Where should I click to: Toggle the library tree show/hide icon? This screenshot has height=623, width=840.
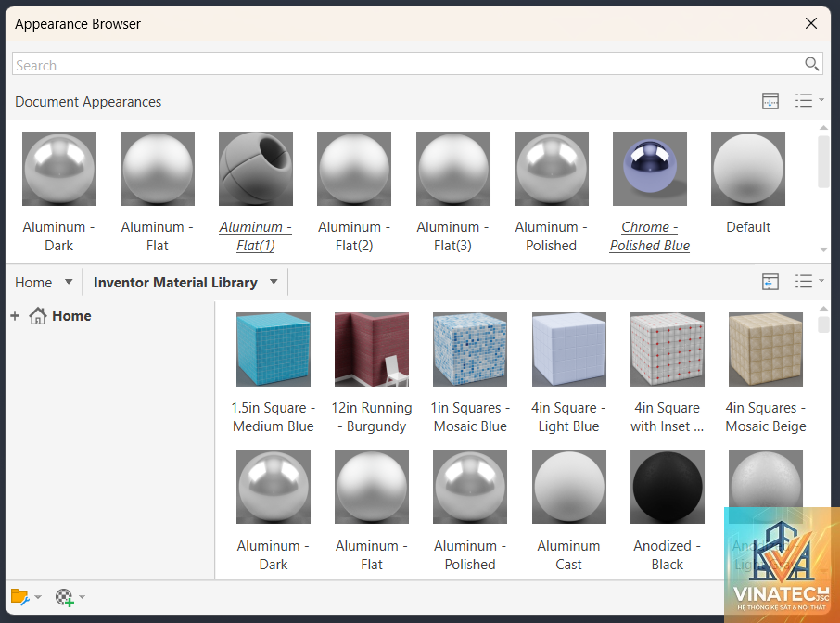pyautogui.click(x=770, y=282)
